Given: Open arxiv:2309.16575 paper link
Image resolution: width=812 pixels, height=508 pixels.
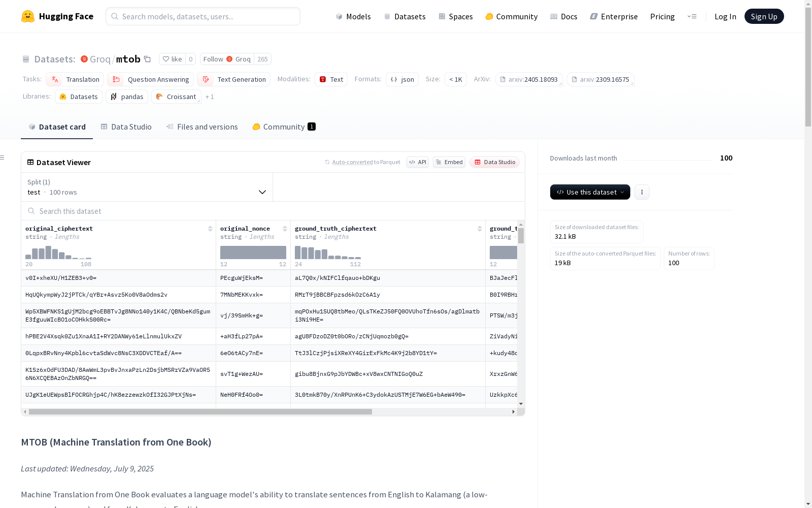Looking at the screenshot, I should point(600,79).
